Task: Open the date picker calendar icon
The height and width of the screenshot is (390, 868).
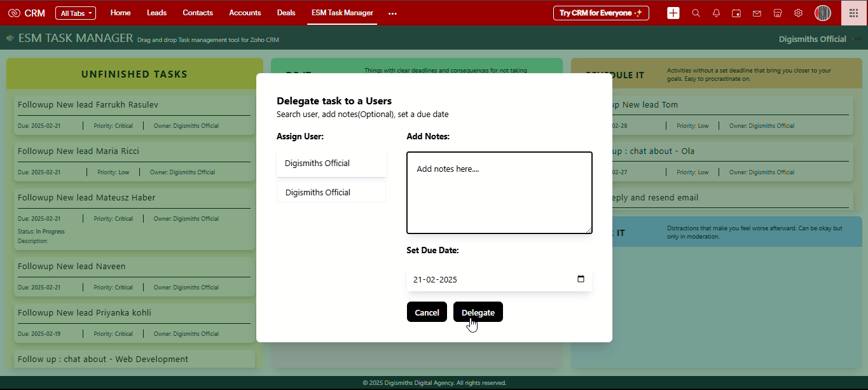Action: click(x=581, y=279)
